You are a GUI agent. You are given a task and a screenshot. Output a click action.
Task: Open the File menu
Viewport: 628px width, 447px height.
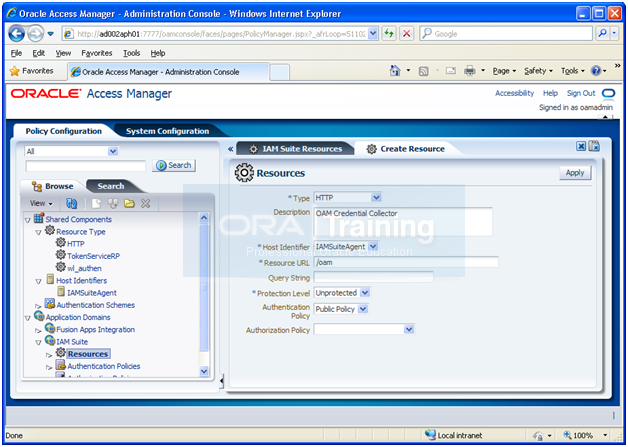point(16,53)
